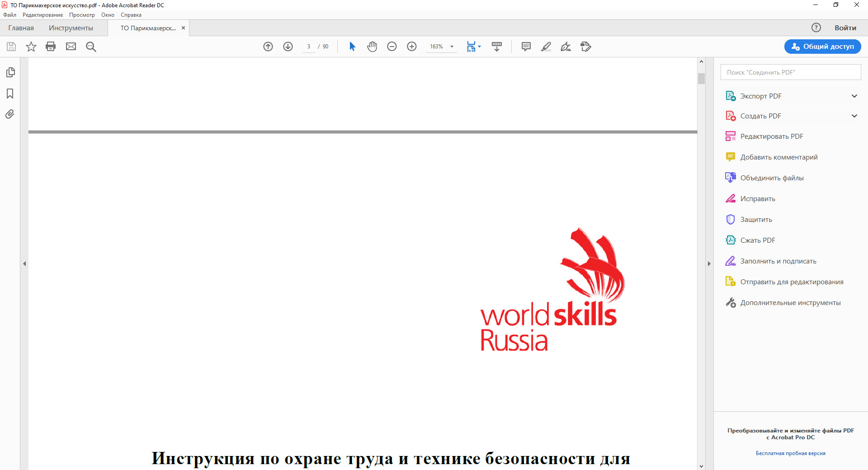Select the ТО Парикмахерск... document tab
Image resolution: width=868 pixels, height=470 pixels.
148,28
